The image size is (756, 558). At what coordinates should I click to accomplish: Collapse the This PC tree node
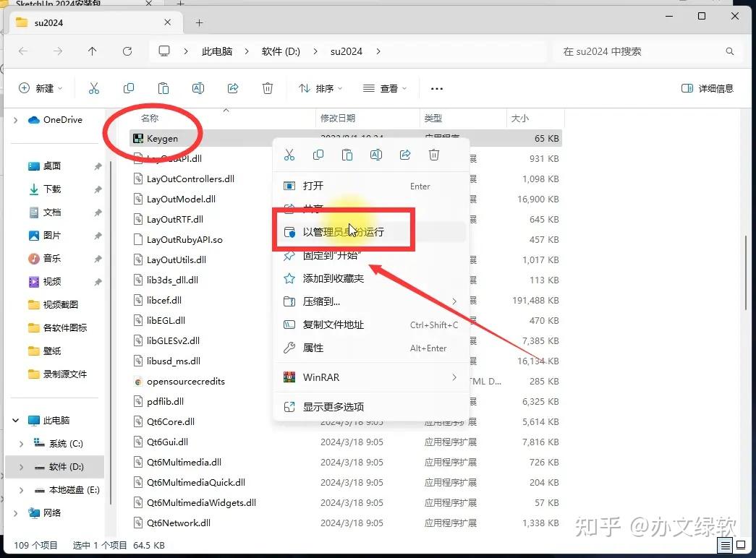click(15, 420)
